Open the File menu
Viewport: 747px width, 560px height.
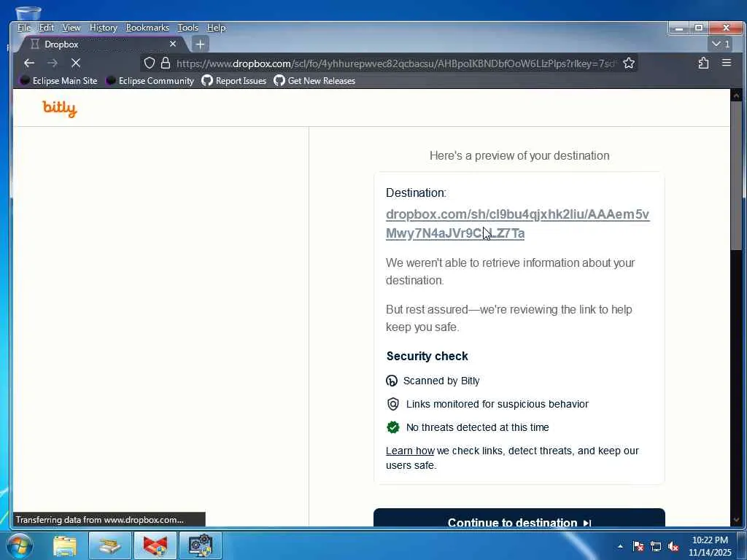pos(24,28)
